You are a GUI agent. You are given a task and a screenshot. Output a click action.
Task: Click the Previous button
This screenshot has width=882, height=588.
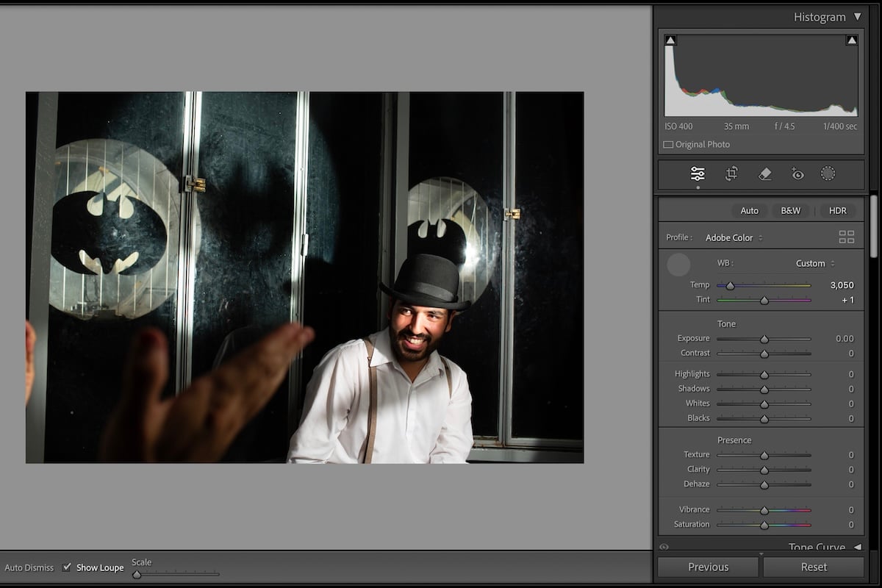pos(707,567)
